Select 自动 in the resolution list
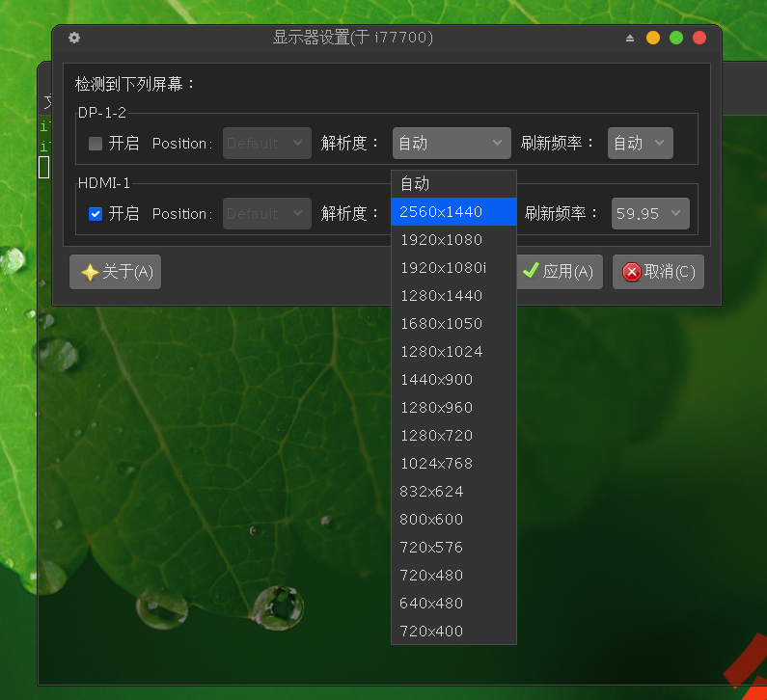The image size is (767, 700). pyautogui.click(x=454, y=184)
